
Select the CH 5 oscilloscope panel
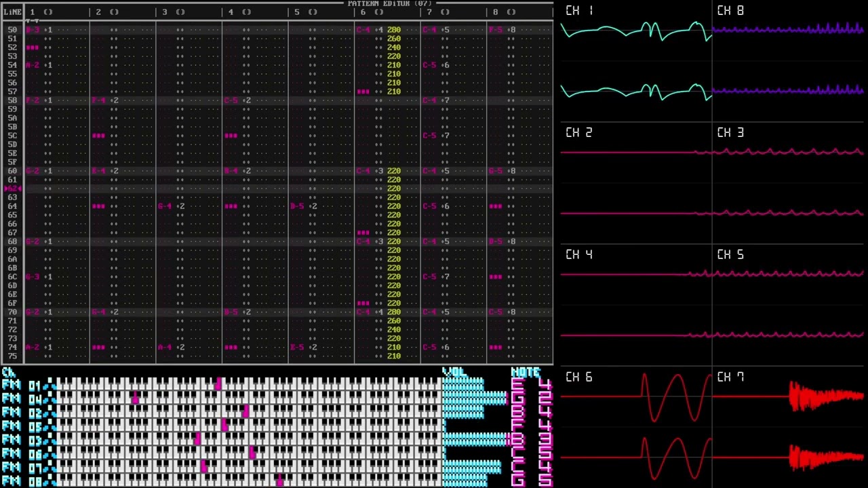pyautogui.click(x=788, y=305)
